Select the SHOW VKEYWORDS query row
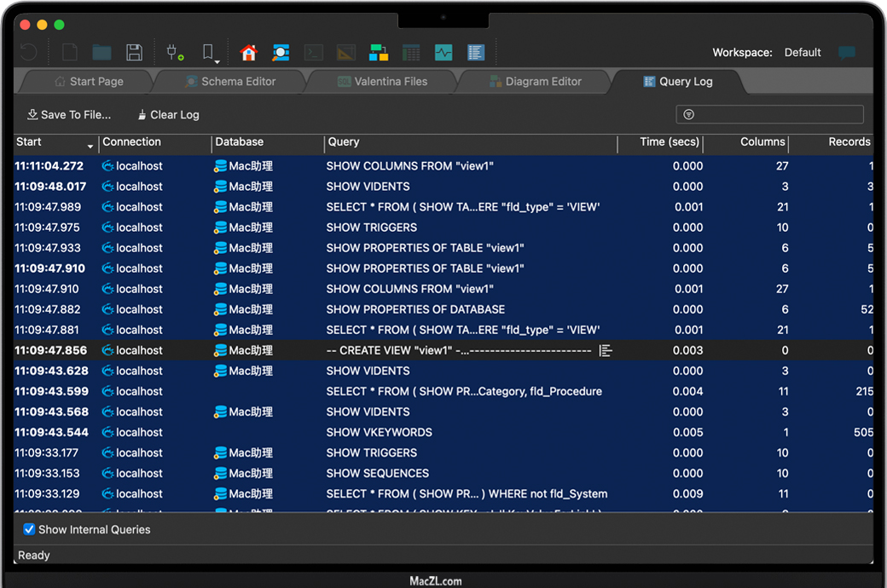 379,432
